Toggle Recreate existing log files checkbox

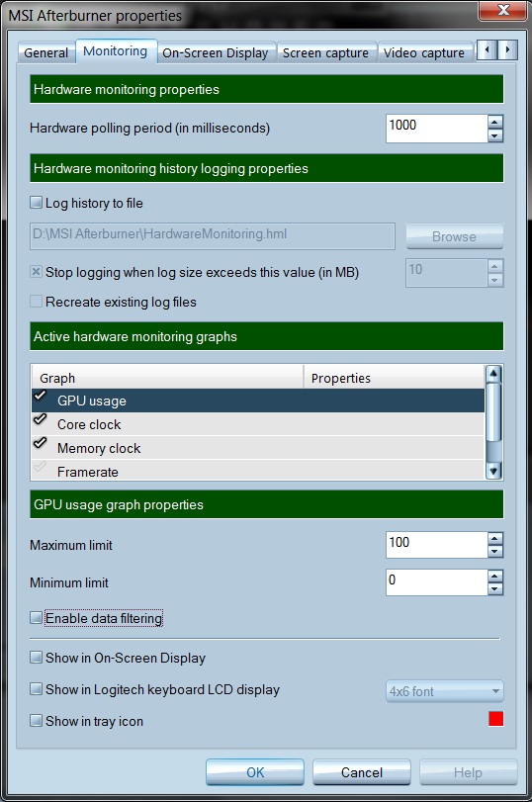coord(36,302)
